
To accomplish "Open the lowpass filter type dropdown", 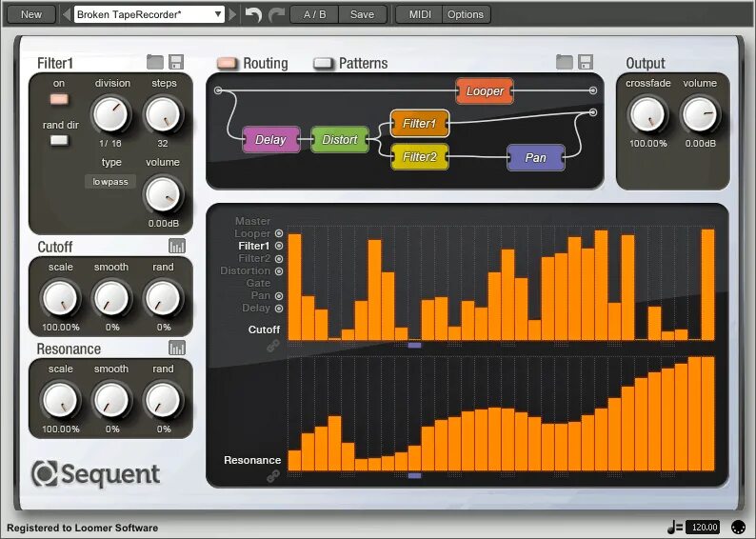I will 110,182.
